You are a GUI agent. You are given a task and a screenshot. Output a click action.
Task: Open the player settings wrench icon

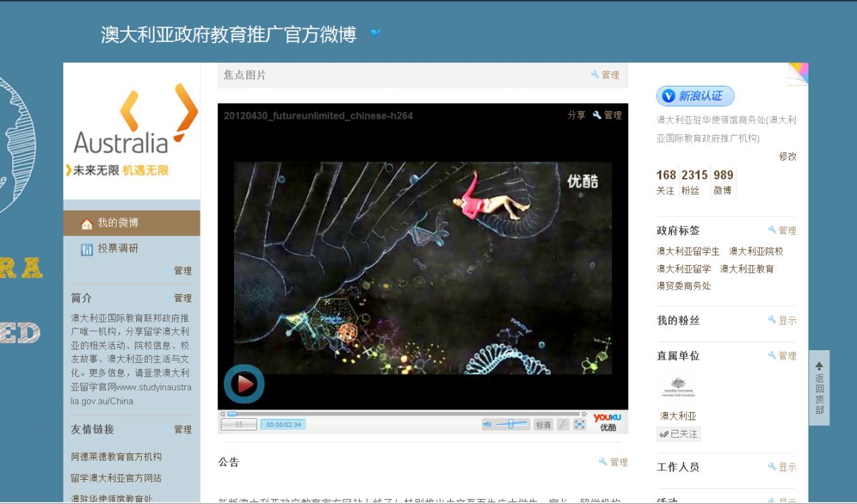pos(563,424)
